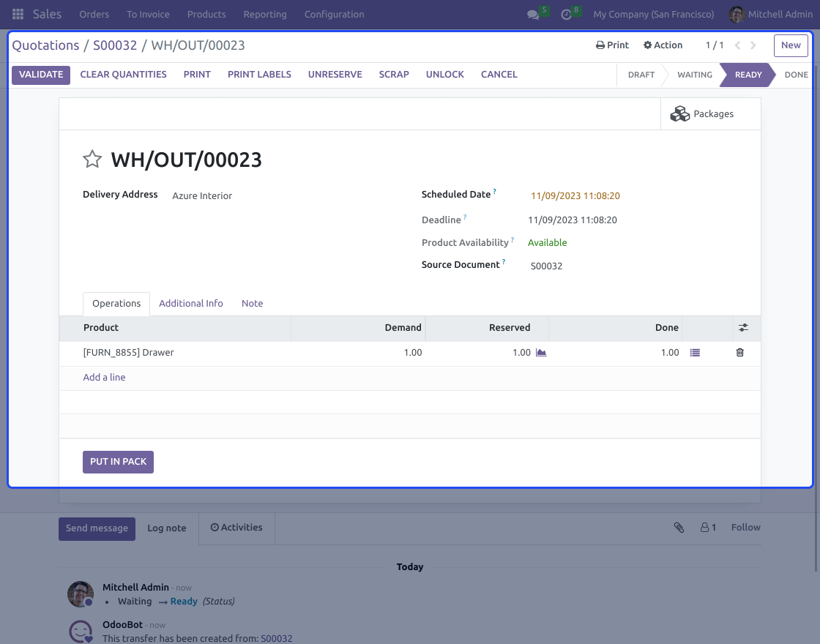820x644 pixels.
Task: Open the To Invoice menu
Action: pos(148,14)
